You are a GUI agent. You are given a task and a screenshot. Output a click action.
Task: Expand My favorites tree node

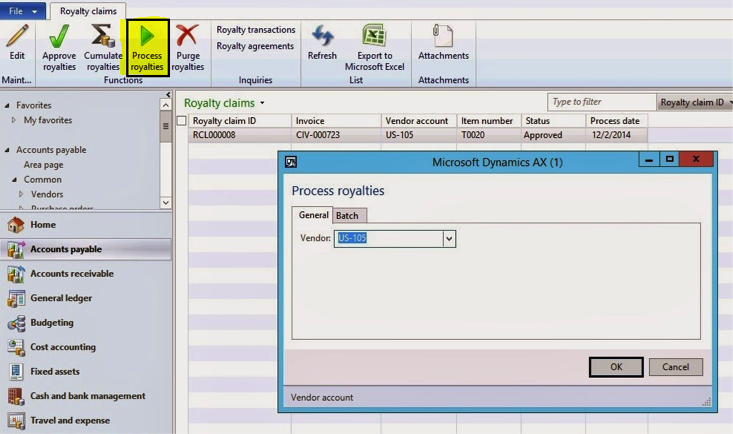[14, 120]
